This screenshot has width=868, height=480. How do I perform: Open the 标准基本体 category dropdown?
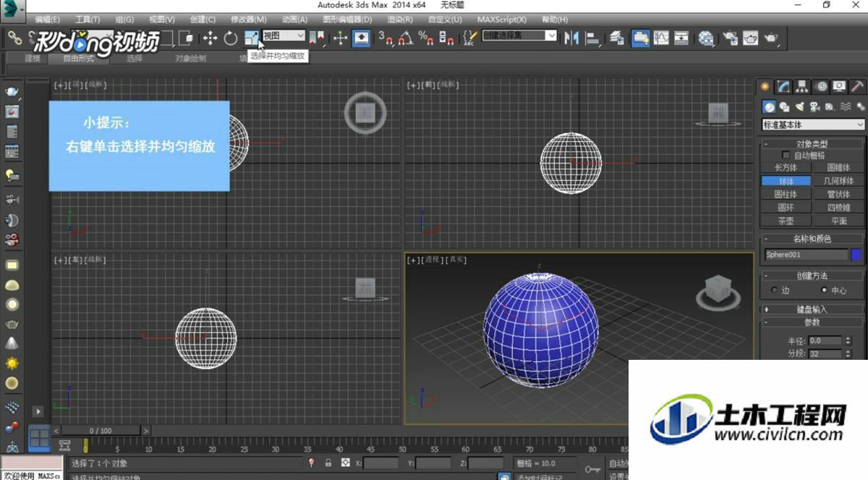point(814,125)
